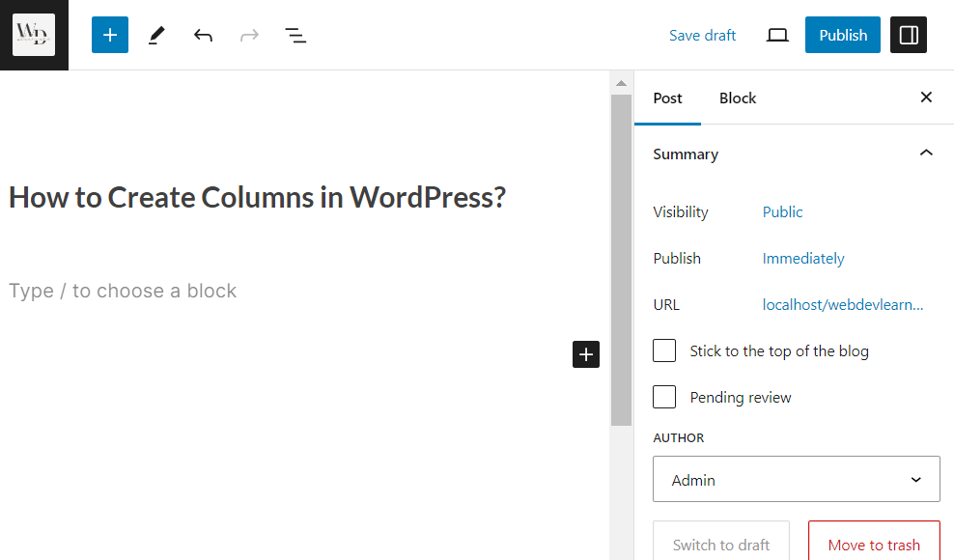Open the Author dropdown showing Admin

pos(797,479)
